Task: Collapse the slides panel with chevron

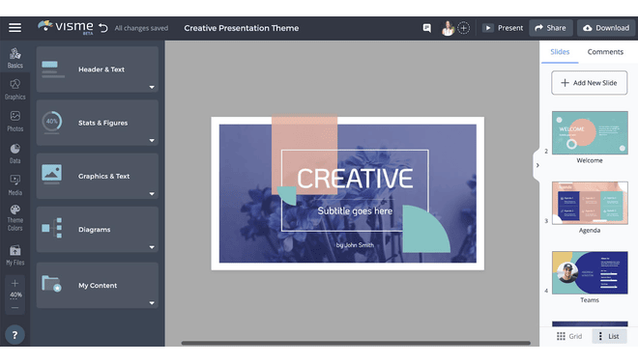Action: click(537, 165)
